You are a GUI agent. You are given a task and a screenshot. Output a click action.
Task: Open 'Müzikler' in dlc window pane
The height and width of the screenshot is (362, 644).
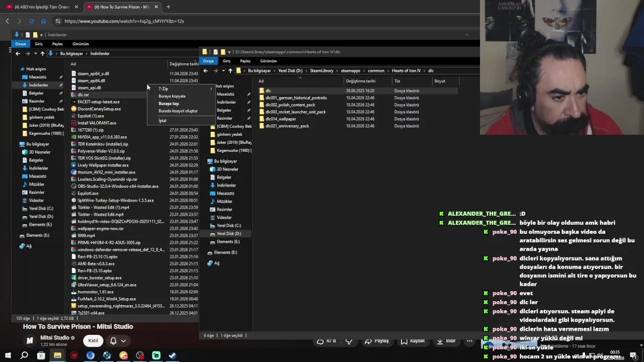point(224,201)
